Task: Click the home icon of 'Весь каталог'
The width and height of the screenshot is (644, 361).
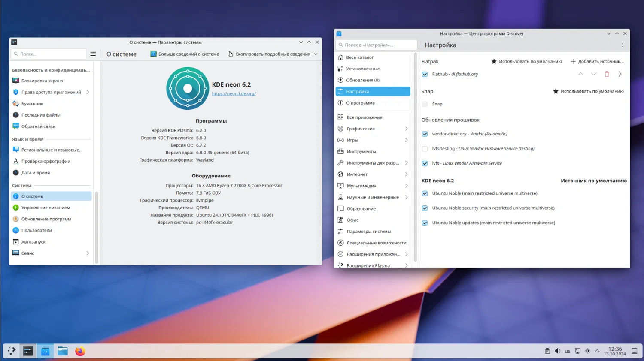Action: tap(340, 57)
